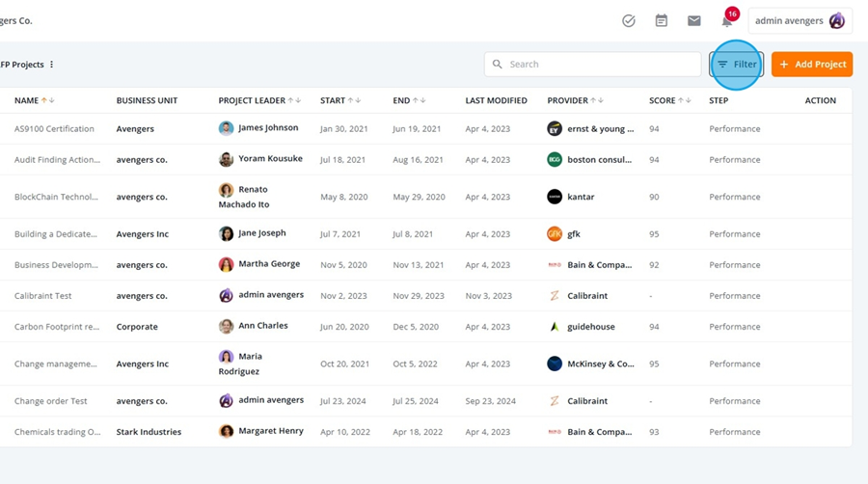
Task: Click Yoram Kousuke's avatar
Action: pos(226,159)
